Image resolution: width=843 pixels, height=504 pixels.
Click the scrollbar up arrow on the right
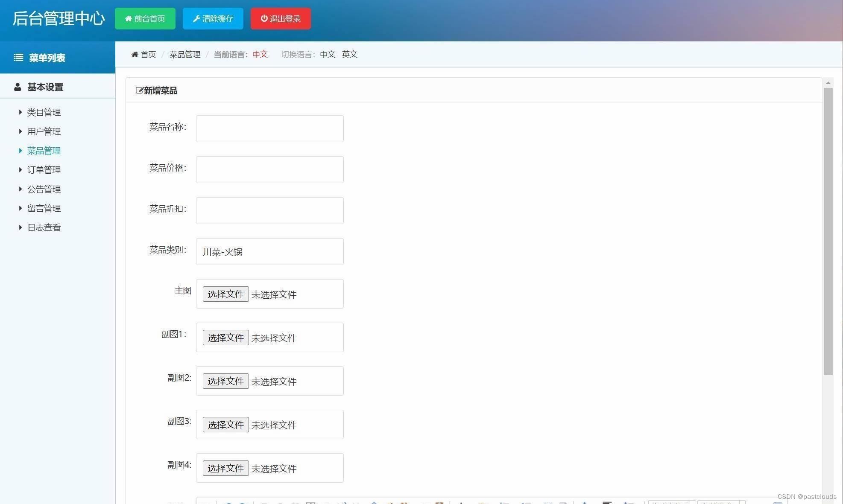828,83
